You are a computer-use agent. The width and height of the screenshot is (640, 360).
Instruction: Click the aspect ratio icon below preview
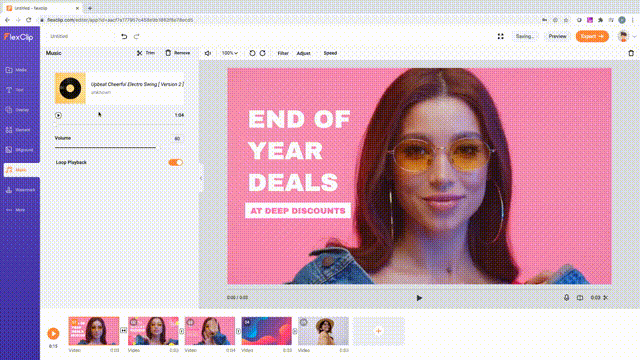click(x=580, y=298)
